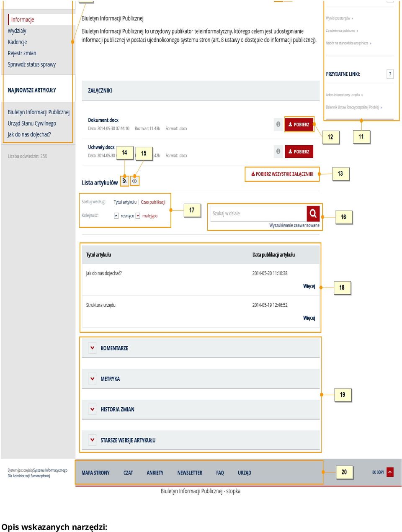Open Kadencje in the side menu

click(x=17, y=42)
